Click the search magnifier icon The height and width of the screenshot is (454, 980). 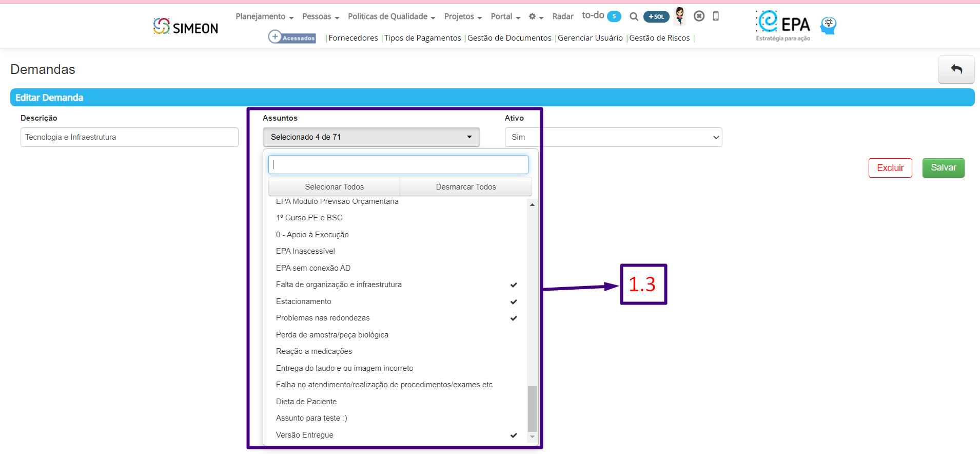click(x=634, y=16)
